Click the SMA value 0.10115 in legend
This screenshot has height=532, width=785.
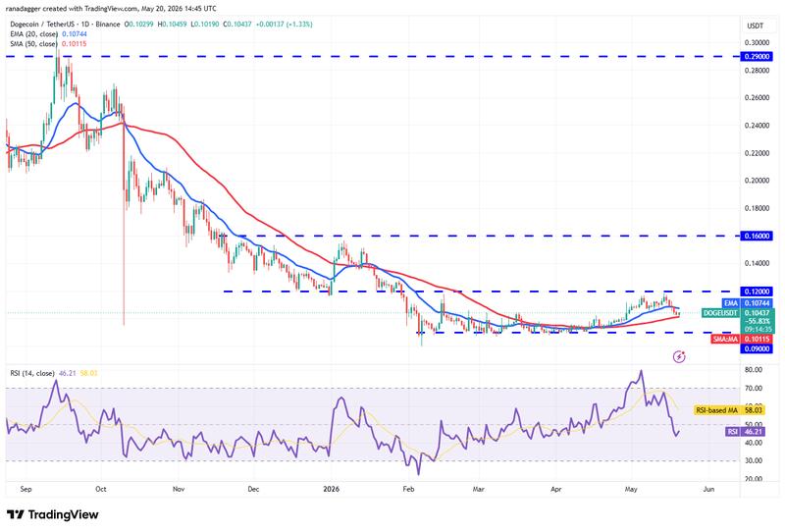click(75, 44)
